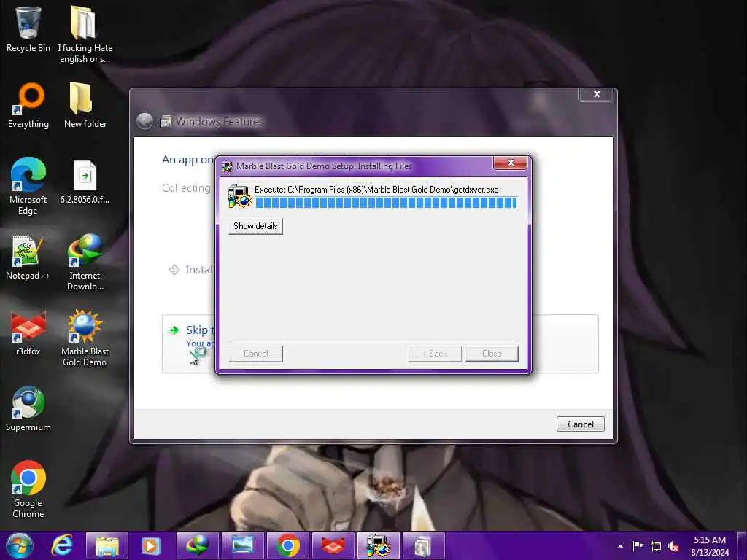
Task: Select the Microsoft Edge desktop shortcut
Action: tap(28, 186)
